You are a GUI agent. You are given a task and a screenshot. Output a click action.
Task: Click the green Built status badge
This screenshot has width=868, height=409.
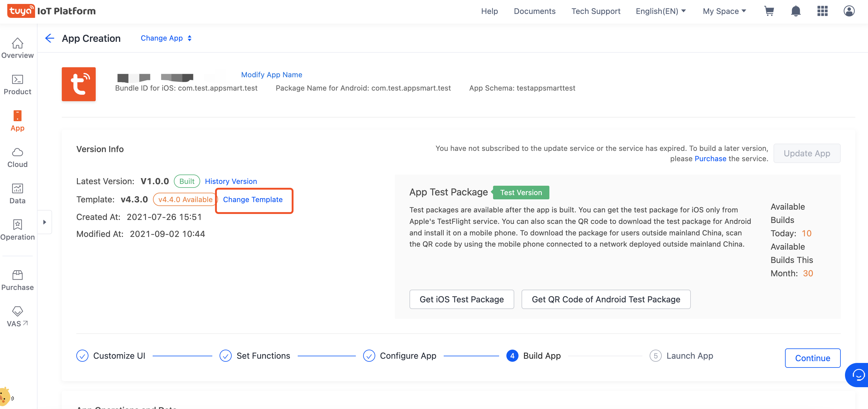pyautogui.click(x=187, y=181)
